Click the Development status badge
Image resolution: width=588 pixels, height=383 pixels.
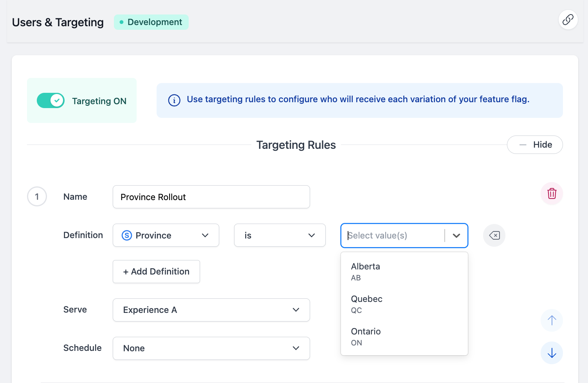(151, 22)
